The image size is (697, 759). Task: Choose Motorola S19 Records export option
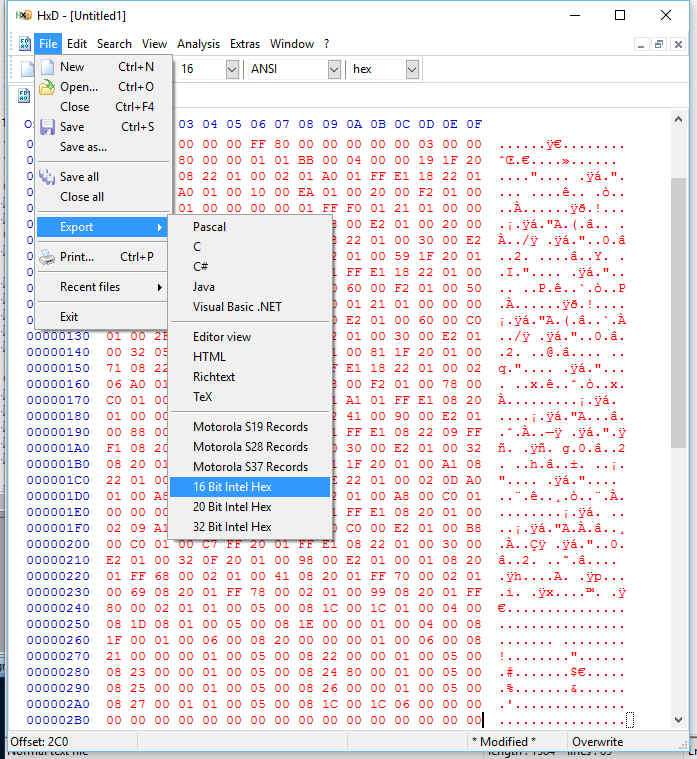(x=250, y=427)
